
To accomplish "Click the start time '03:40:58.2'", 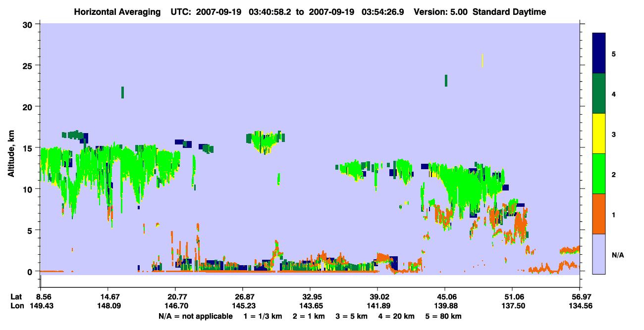I will (x=270, y=12).
